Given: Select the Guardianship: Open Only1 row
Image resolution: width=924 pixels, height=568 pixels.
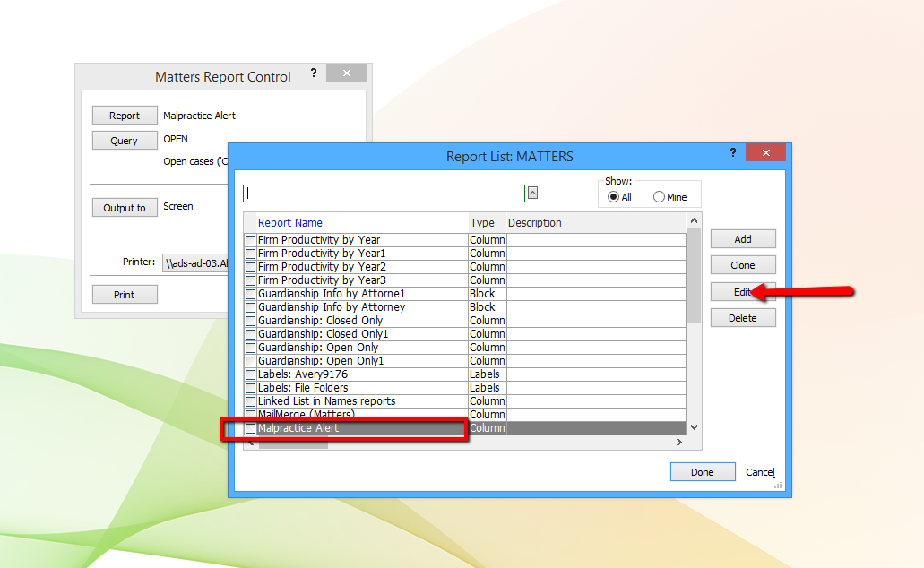Looking at the screenshot, I should 465,360.
